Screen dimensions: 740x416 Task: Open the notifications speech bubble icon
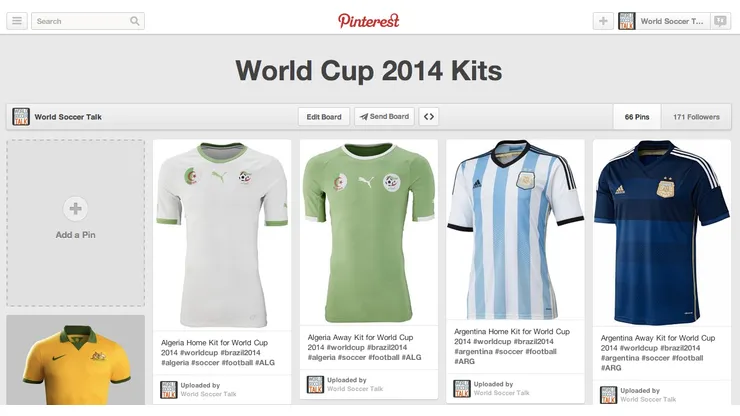tap(720, 21)
